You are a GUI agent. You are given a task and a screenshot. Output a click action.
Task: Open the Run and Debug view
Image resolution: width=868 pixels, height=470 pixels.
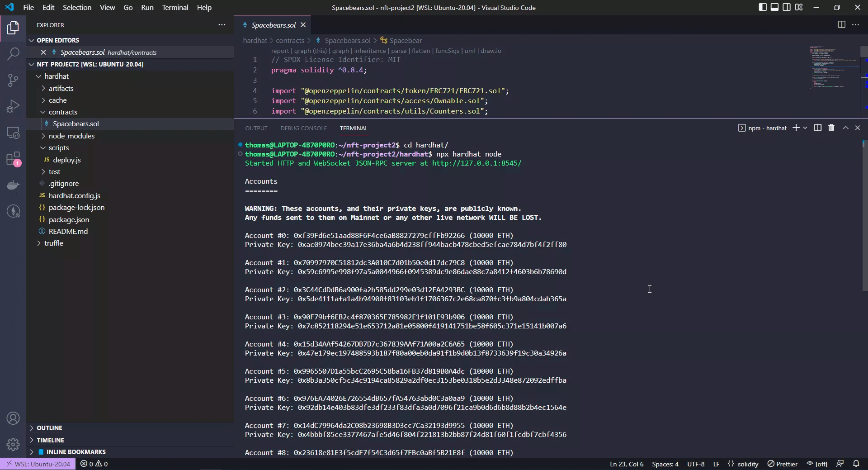click(x=13, y=106)
